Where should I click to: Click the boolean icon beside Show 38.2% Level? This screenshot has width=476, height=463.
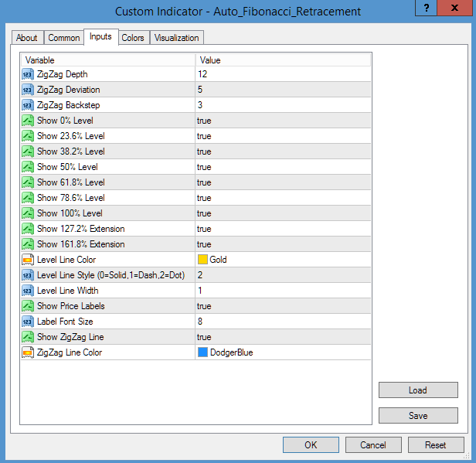click(x=28, y=151)
